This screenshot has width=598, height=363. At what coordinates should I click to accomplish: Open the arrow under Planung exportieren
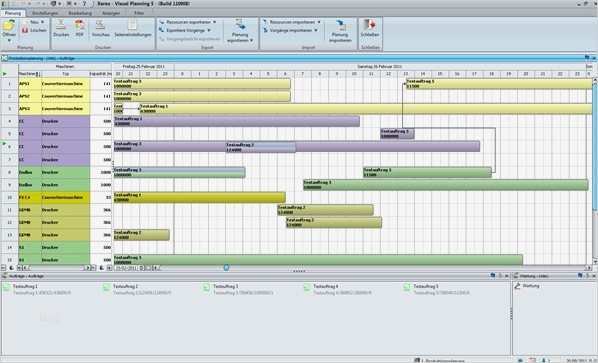click(251, 40)
